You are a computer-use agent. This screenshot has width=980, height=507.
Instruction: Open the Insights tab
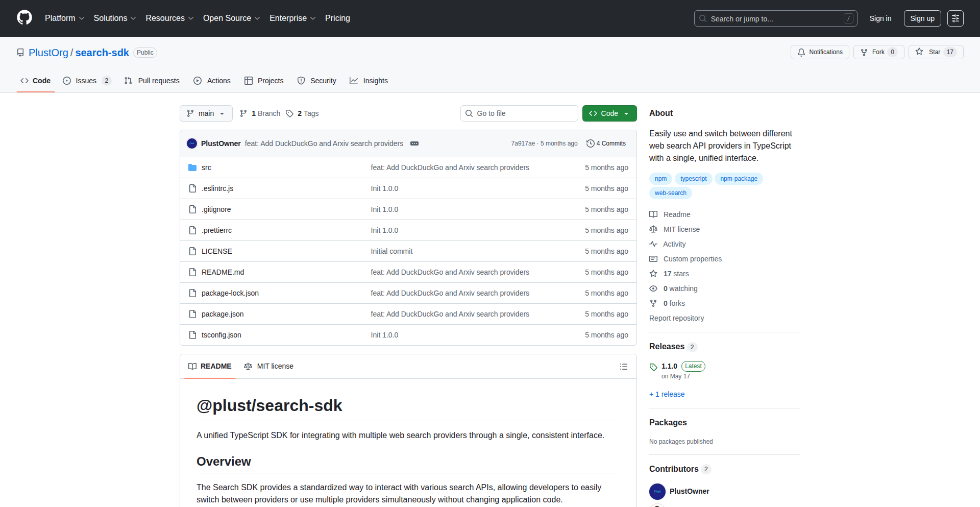pyautogui.click(x=369, y=81)
